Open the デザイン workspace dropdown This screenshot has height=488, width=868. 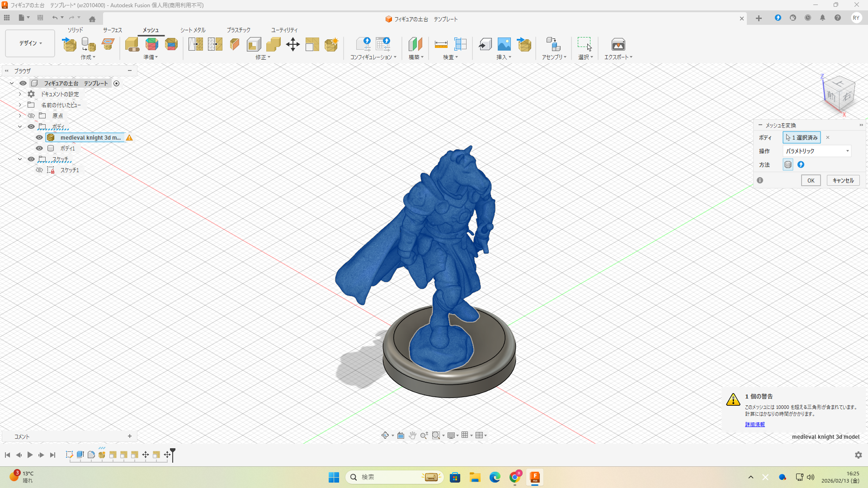(x=30, y=43)
